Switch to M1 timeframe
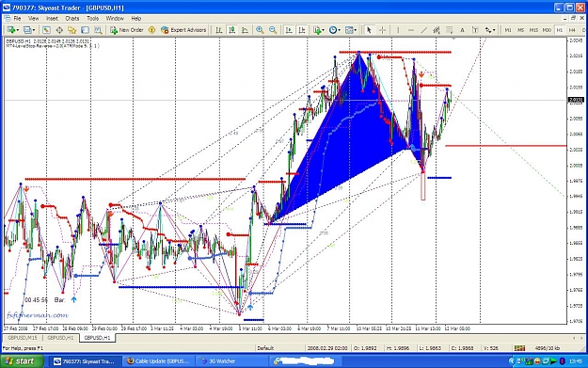The image size is (588, 368). [508, 30]
